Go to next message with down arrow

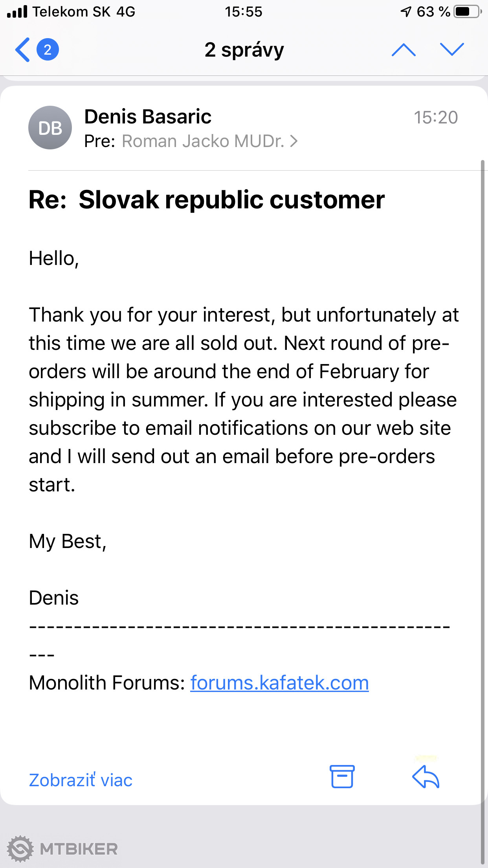tap(452, 50)
